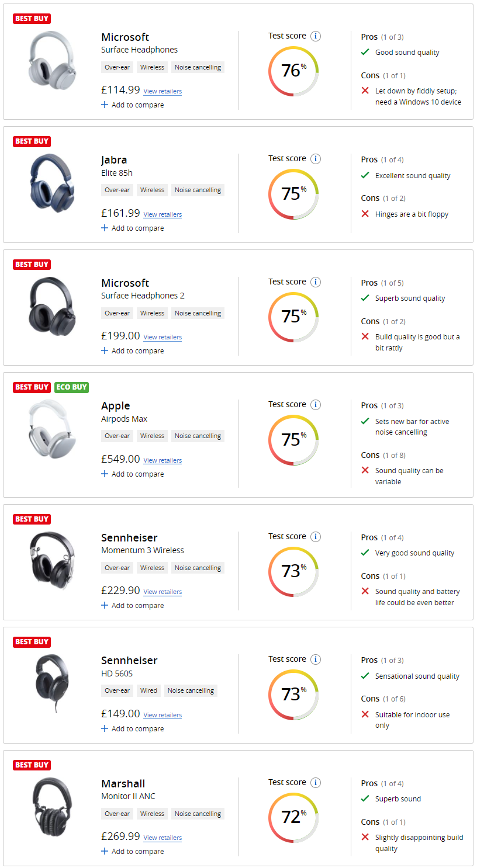View retailers for Microsoft Surface Headphones £114.99
This screenshot has height=868, width=477.
[x=163, y=91]
